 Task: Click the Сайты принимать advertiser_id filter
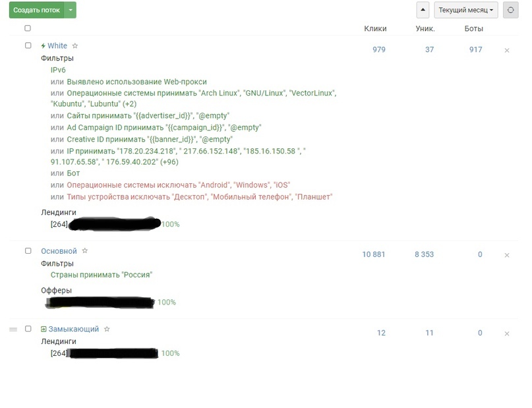[148, 115]
